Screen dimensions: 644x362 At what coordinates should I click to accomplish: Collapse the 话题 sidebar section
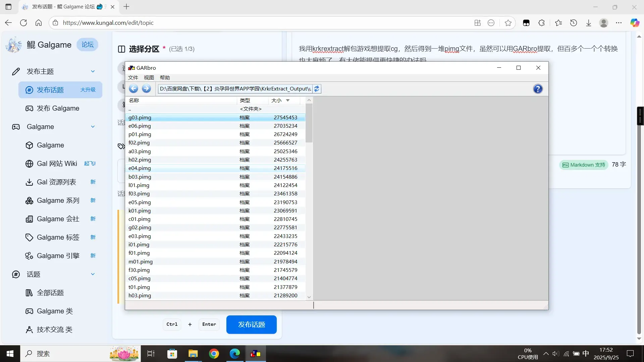tap(93, 274)
